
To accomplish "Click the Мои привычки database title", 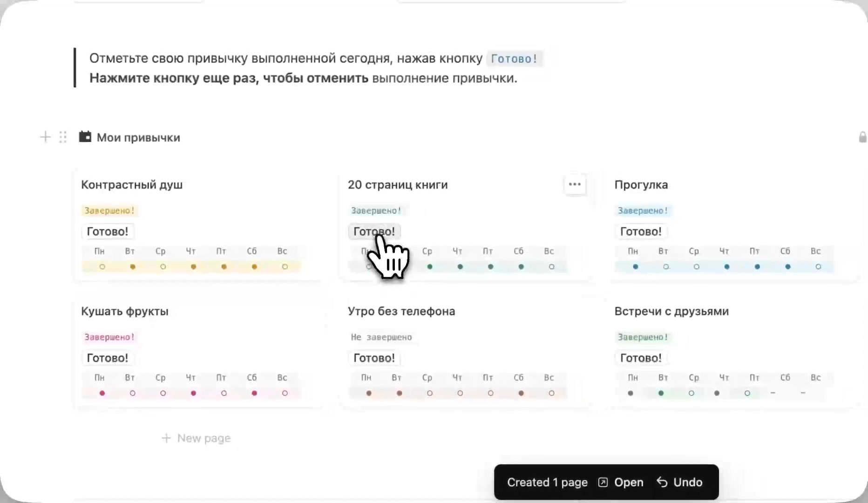I will 138,138.
